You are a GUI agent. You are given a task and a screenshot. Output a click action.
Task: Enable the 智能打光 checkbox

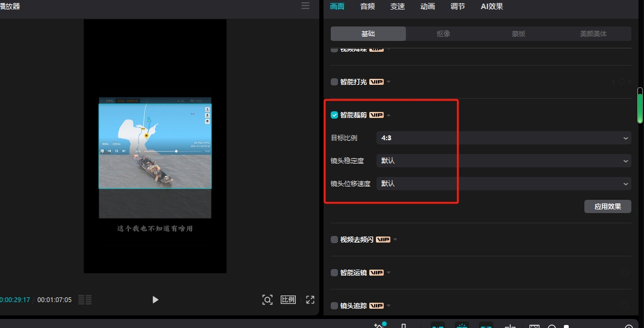click(334, 82)
